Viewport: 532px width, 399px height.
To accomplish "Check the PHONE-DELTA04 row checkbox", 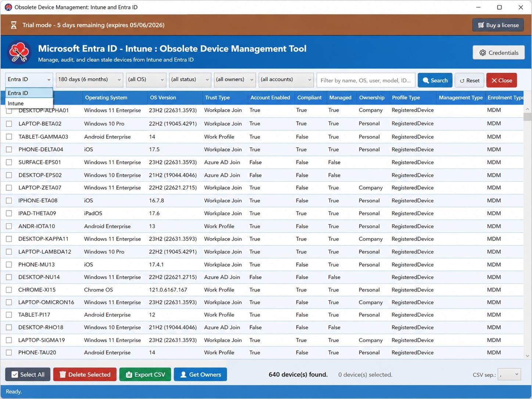I will pyautogui.click(x=9, y=150).
